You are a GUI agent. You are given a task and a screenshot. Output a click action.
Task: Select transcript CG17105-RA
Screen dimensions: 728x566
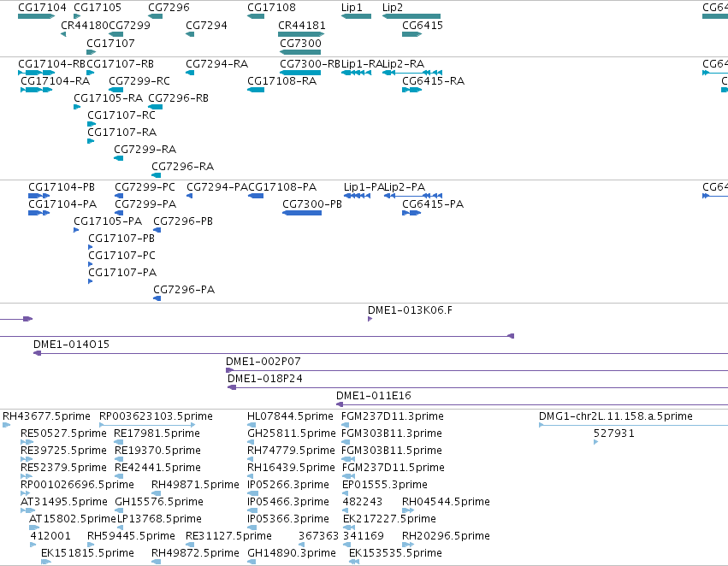tap(77, 107)
